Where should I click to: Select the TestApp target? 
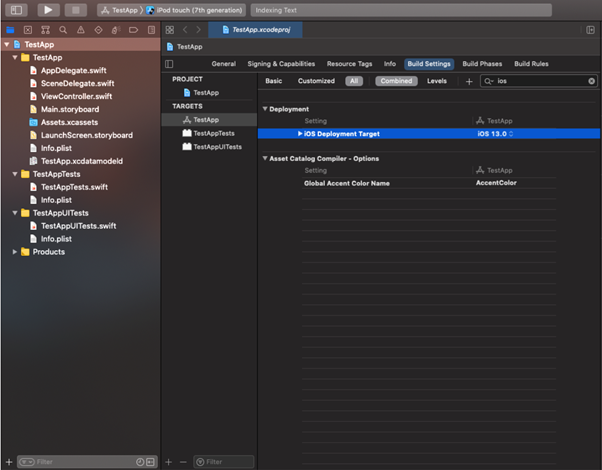click(209, 120)
